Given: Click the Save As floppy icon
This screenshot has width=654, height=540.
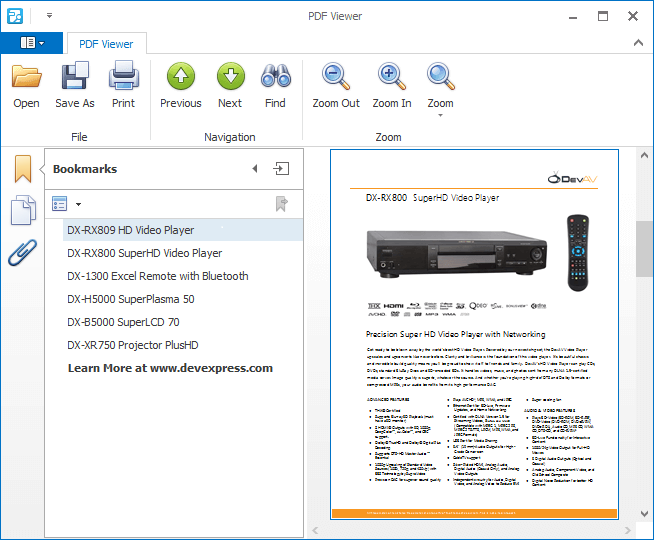Looking at the screenshot, I should pos(75,77).
